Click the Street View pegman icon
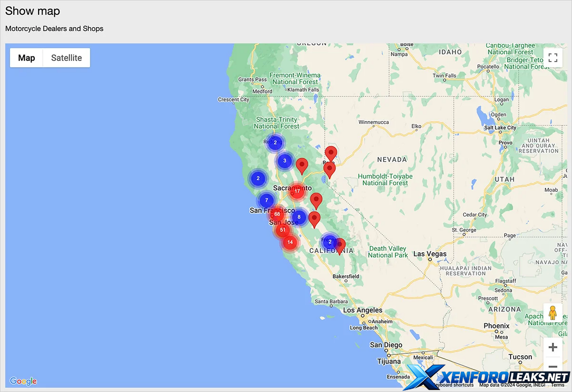 coord(553,313)
